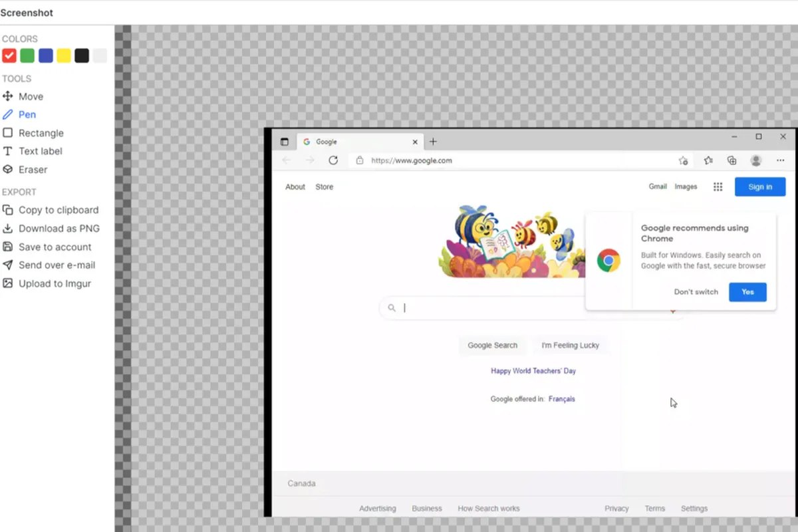Open the vertical tabs icon left of Google tab
The image size is (798, 532).
click(285, 142)
